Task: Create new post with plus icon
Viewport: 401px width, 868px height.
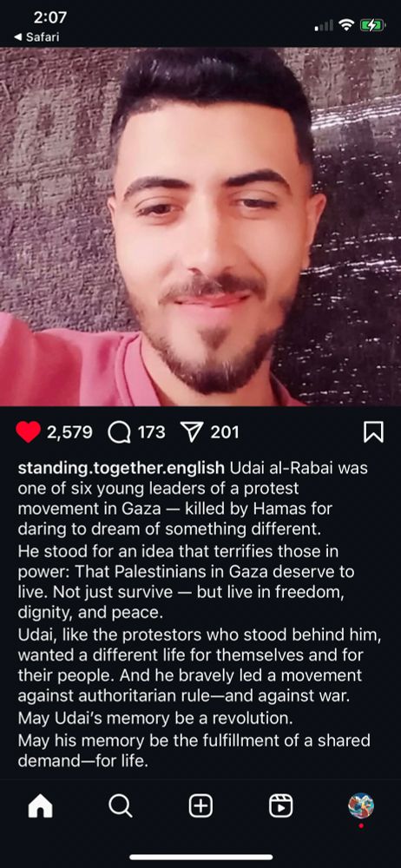Action: (200, 806)
